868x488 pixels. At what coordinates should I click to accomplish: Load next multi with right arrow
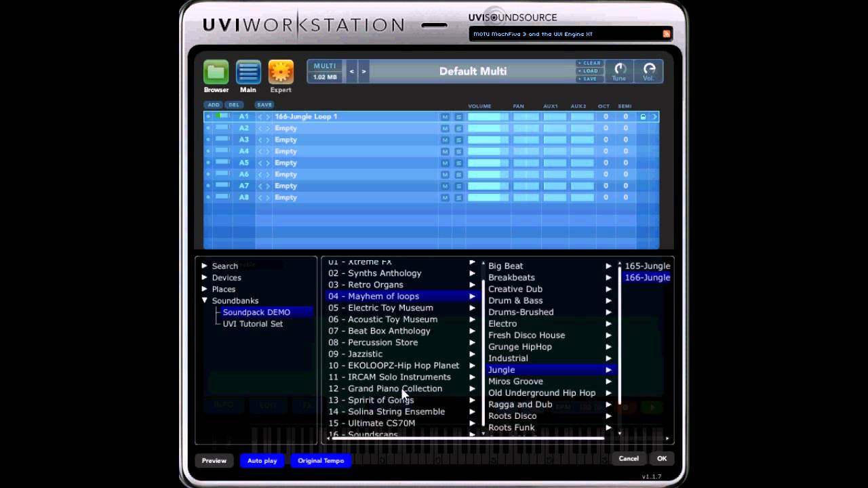[x=363, y=71]
